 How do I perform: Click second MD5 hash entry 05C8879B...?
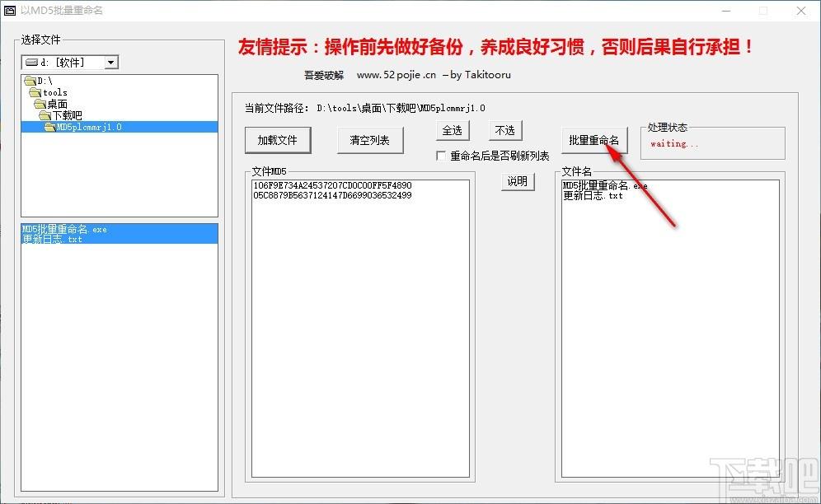click(x=332, y=195)
